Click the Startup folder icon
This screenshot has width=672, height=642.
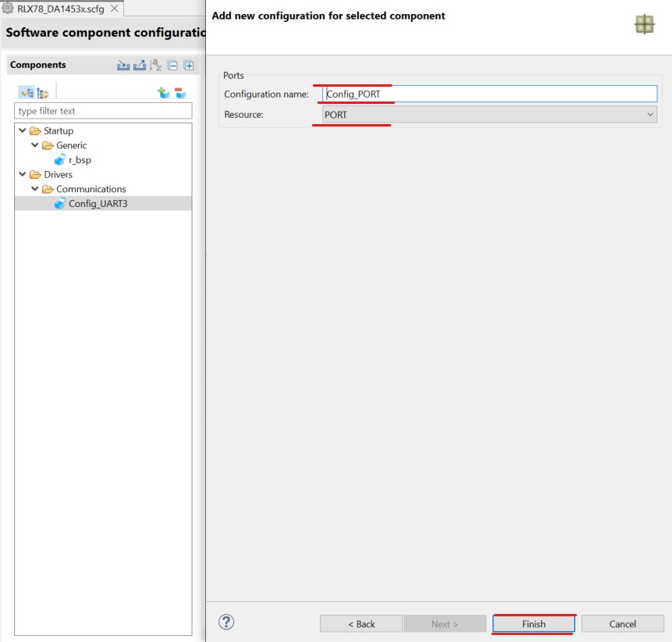click(35, 130)
